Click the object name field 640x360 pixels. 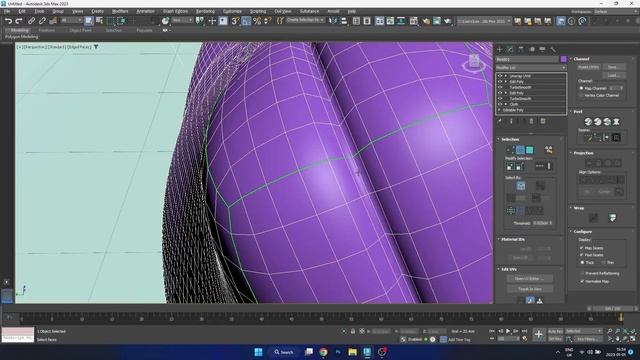click(527, 60)
